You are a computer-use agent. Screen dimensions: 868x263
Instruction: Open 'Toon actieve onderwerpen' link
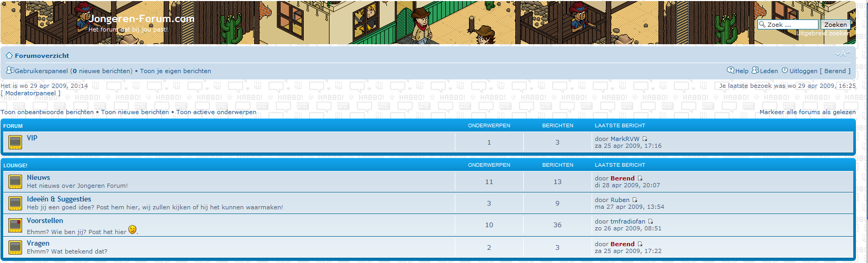point(216,112)
